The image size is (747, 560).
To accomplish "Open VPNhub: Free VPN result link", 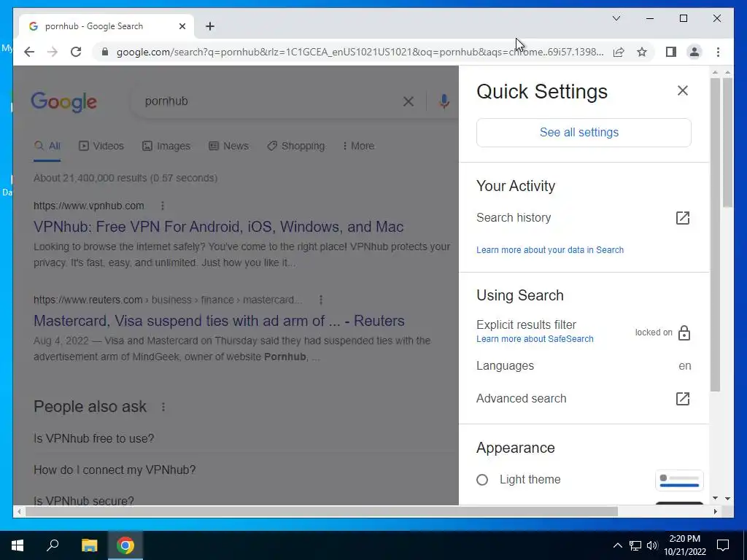I will pos(218,227).
